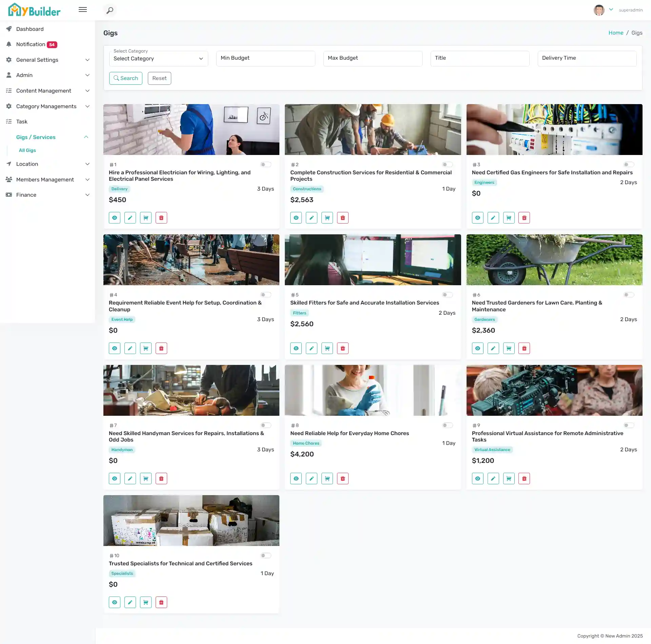This screenshot has width=651, height=644.
Task: Open the Select Category dropdown
Action: click(158, 59)
